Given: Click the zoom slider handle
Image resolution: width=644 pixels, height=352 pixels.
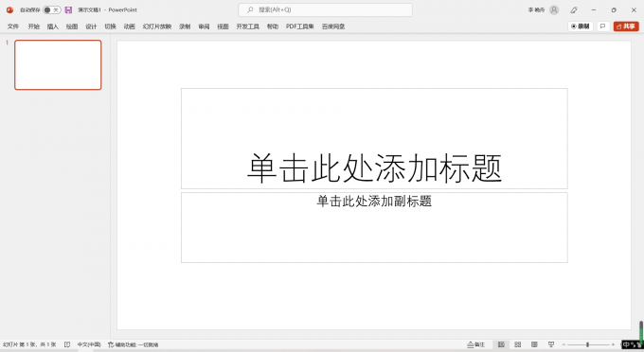Looking at the screenshot, I should [588, 344].
